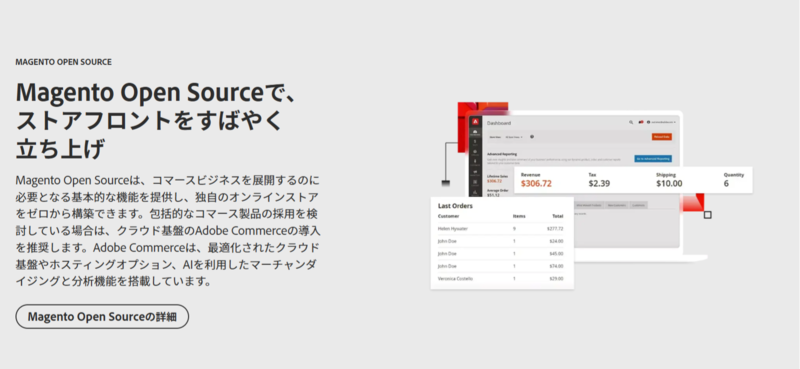
Task: Select the John Doe order totaling $74.00
Action: [501, 266]
